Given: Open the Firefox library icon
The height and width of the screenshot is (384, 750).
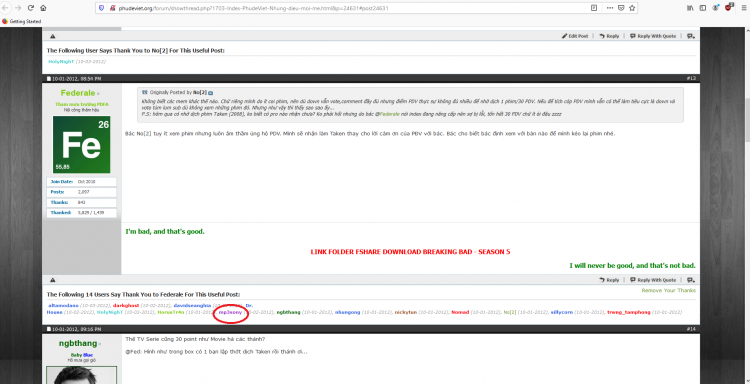Looking at the screenshot, I should pyautogui.click(x=691, y=8).
